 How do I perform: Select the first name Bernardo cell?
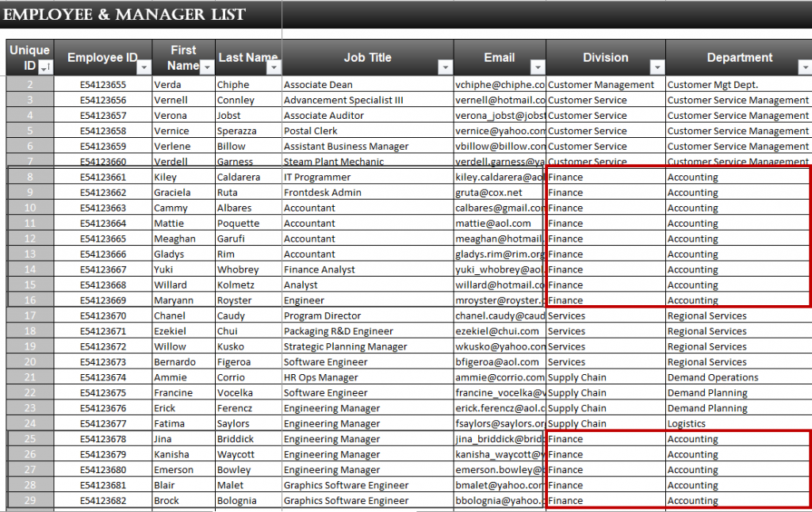tap(176, 362)
